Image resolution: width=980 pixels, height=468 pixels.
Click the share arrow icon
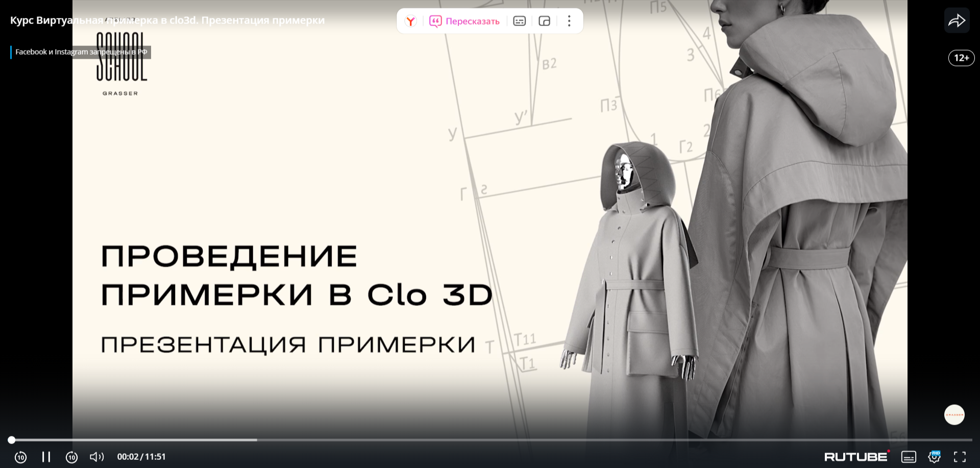957,21
